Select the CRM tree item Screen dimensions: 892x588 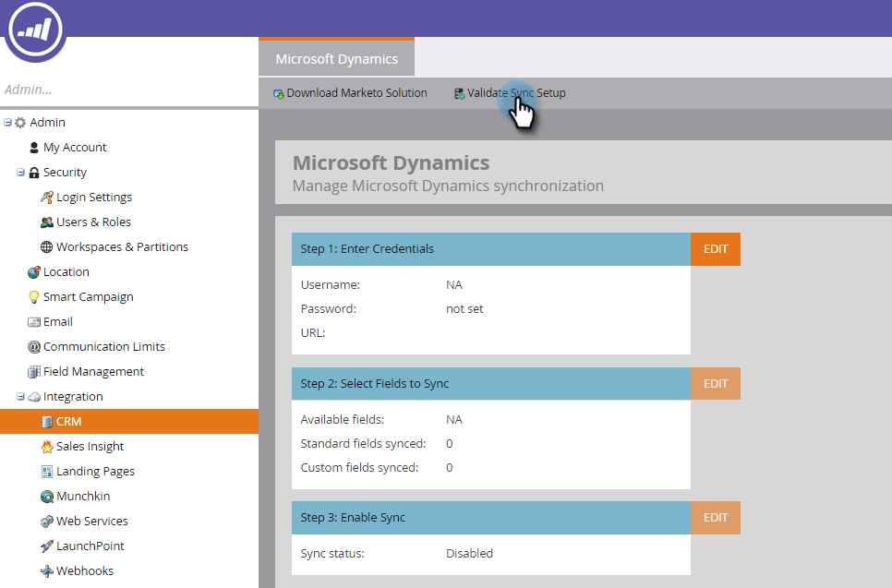click(x=129, y=421)
